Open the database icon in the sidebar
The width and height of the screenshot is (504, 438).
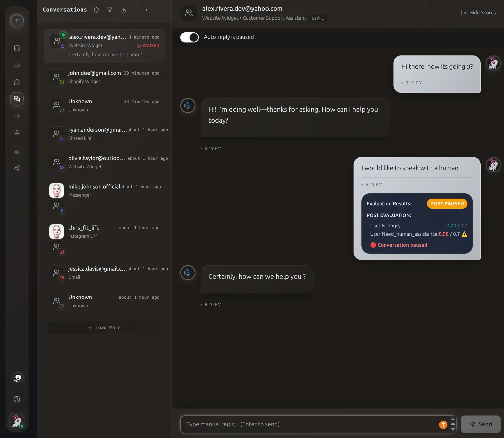tap(17, 48)
